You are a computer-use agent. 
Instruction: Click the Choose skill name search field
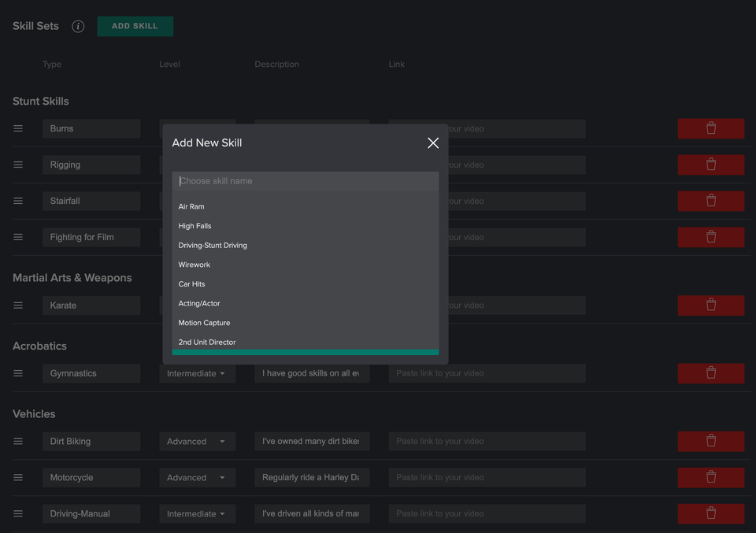coord(306,180)
